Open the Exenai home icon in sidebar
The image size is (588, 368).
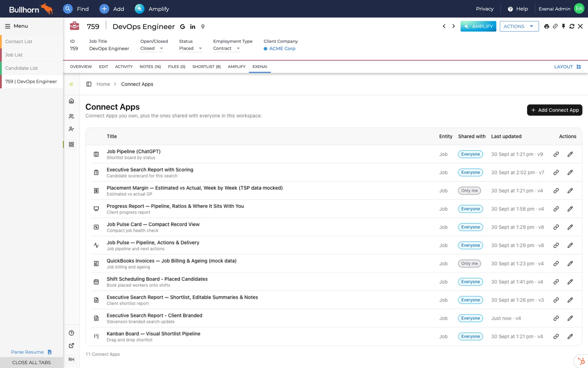tap(71, 101)
